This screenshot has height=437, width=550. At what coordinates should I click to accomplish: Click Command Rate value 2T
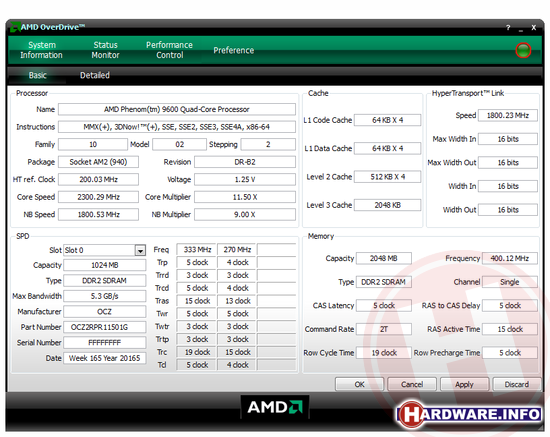click(384, 329)
